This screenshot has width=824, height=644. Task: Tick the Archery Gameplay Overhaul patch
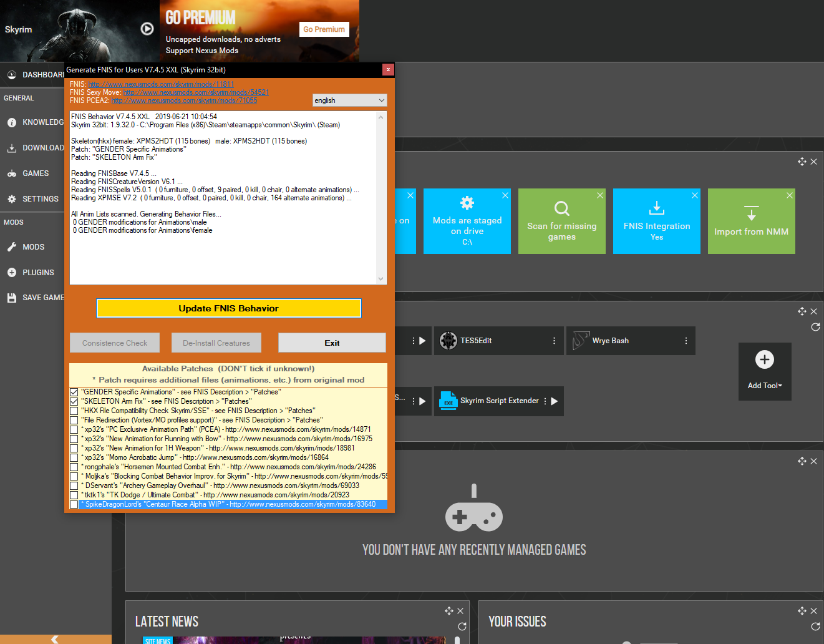(74, 485)
